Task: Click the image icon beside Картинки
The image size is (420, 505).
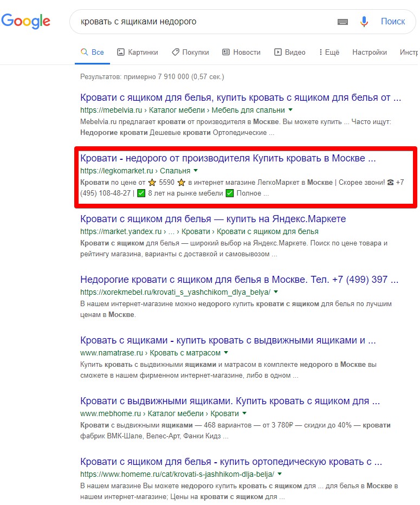Action: click(x=120, y=52)
